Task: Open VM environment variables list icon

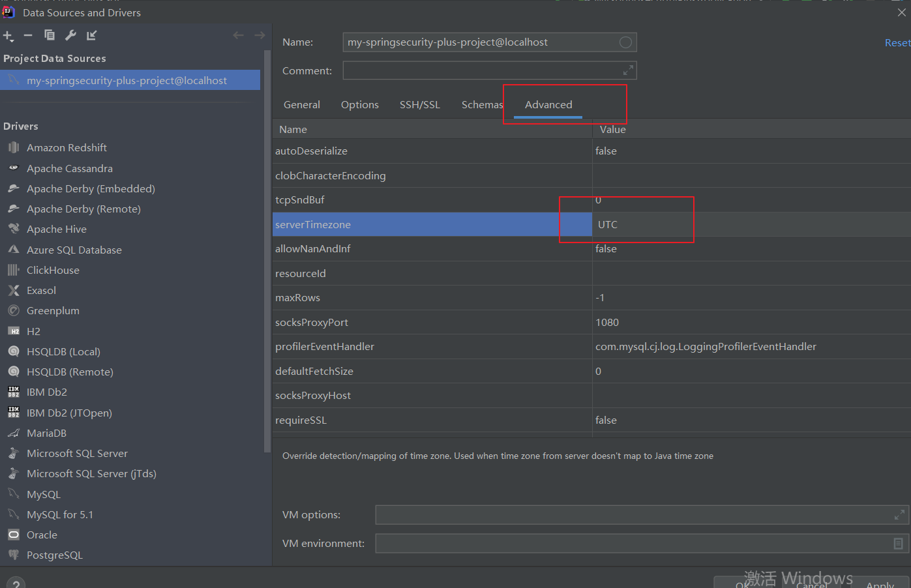Action: tap(898, 544)
